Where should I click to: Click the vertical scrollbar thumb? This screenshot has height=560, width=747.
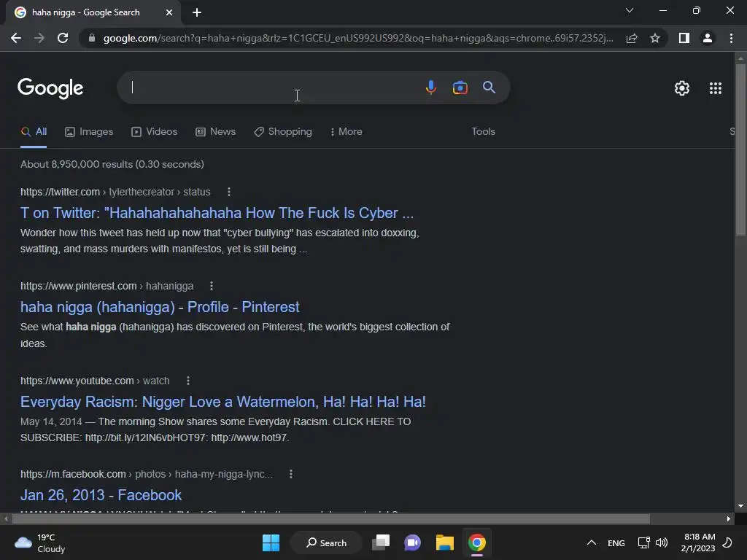tap(740, 149)
